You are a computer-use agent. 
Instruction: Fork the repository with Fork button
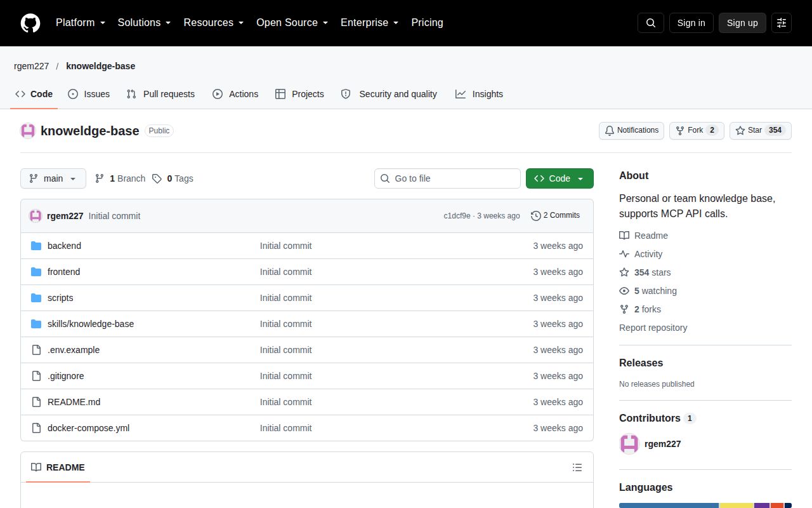pos(697,131)
